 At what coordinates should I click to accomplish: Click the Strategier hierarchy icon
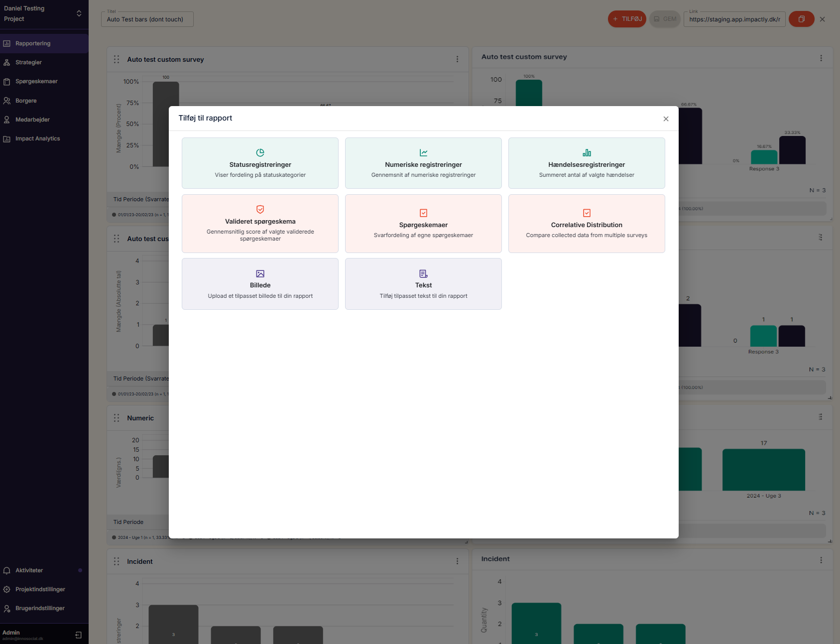(x=7, y=62)
